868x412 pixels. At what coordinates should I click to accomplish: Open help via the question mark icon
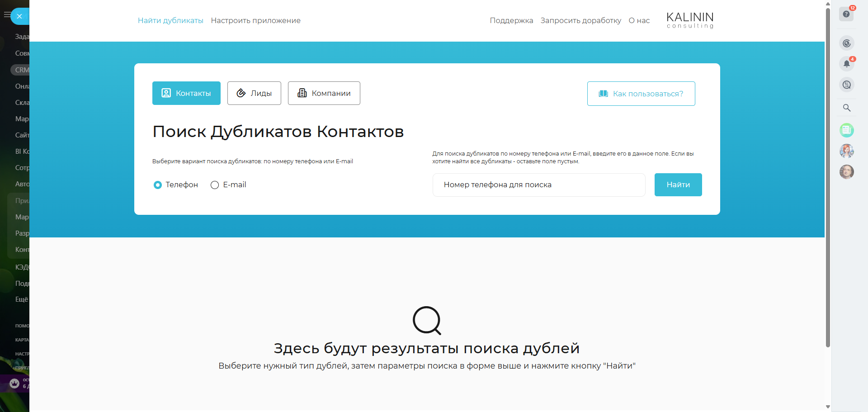tap(846, 14)
